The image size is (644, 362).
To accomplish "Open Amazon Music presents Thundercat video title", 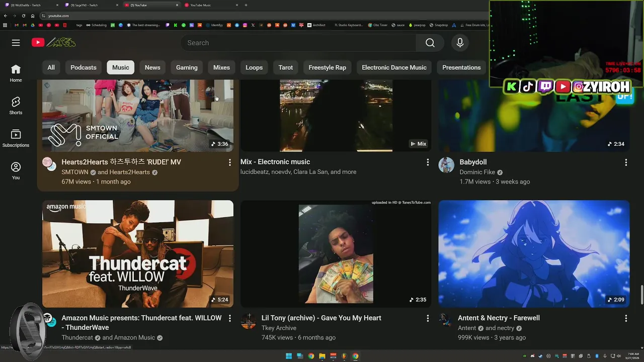I will coord(141,323).
